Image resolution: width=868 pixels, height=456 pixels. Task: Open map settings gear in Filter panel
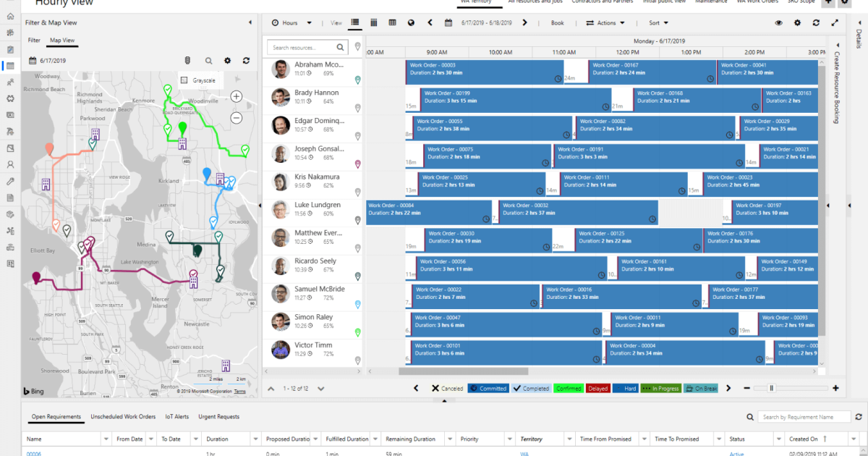pos(228,61)
